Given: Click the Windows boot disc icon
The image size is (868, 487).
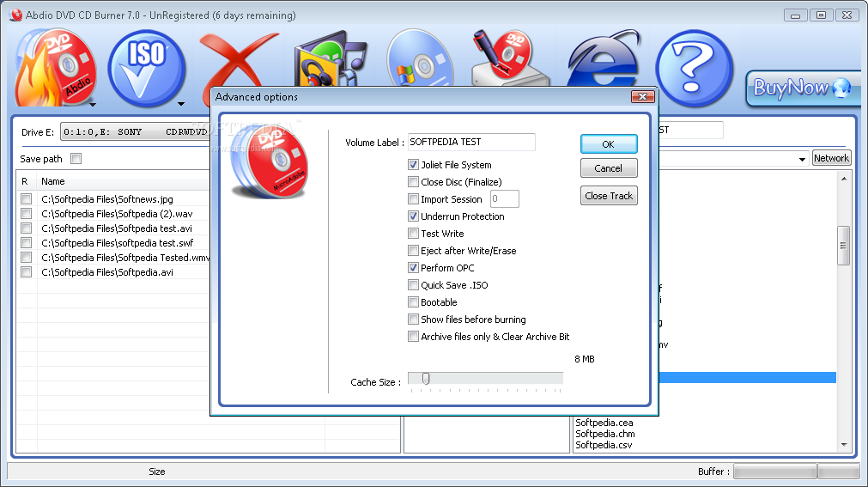Looking at the screenshot, I should 420,60.
